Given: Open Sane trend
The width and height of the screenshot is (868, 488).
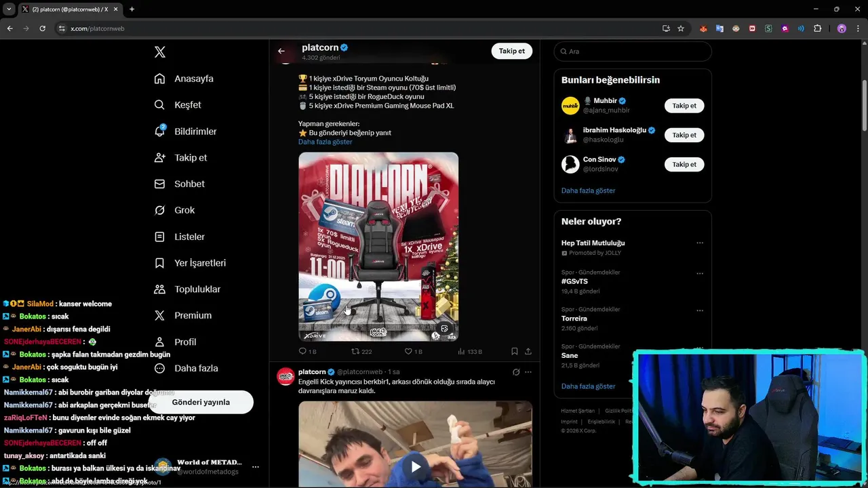Looking at the screenshot, I should pos(570,356).
